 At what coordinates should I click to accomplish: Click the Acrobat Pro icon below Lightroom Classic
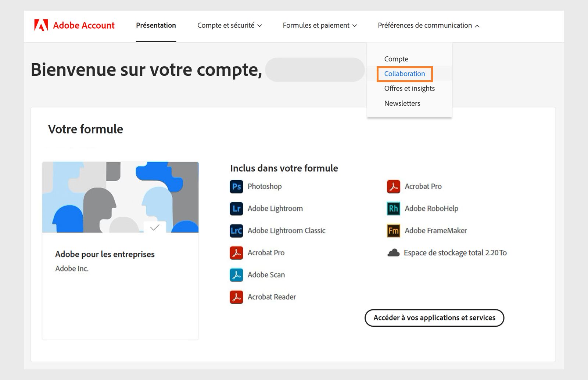236,253
